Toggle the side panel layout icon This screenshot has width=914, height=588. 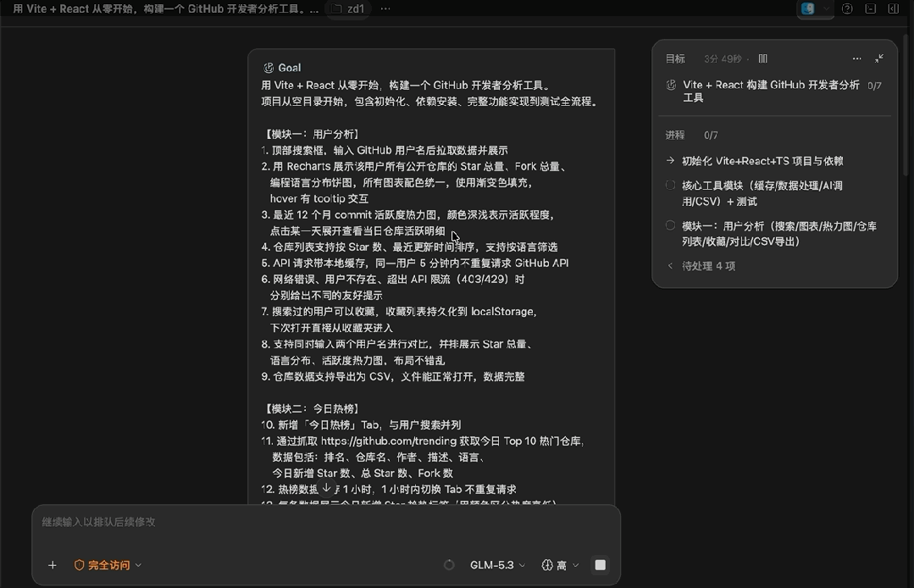(893, 8)
